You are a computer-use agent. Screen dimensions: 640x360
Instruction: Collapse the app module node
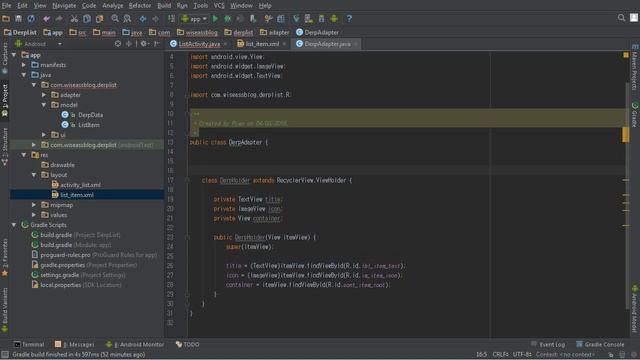point(14,55)
